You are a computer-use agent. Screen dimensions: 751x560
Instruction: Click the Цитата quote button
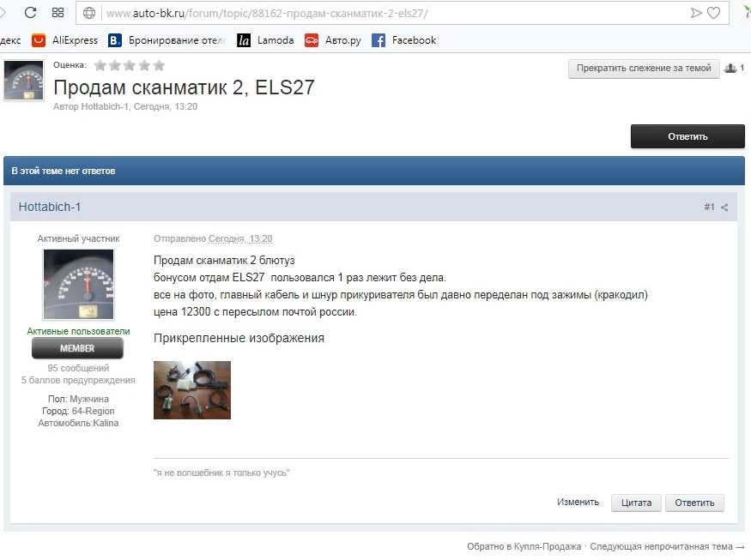tap(636, 503)
